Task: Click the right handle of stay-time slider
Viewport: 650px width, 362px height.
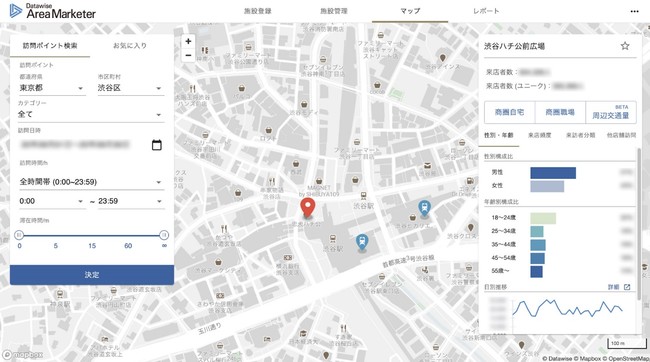Action: (x=164, y=235)
